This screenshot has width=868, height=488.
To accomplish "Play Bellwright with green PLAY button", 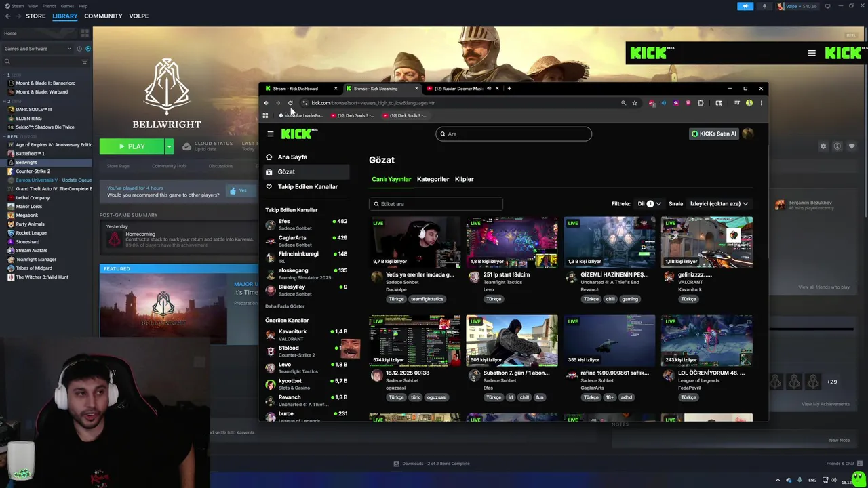I will [132, 146].
